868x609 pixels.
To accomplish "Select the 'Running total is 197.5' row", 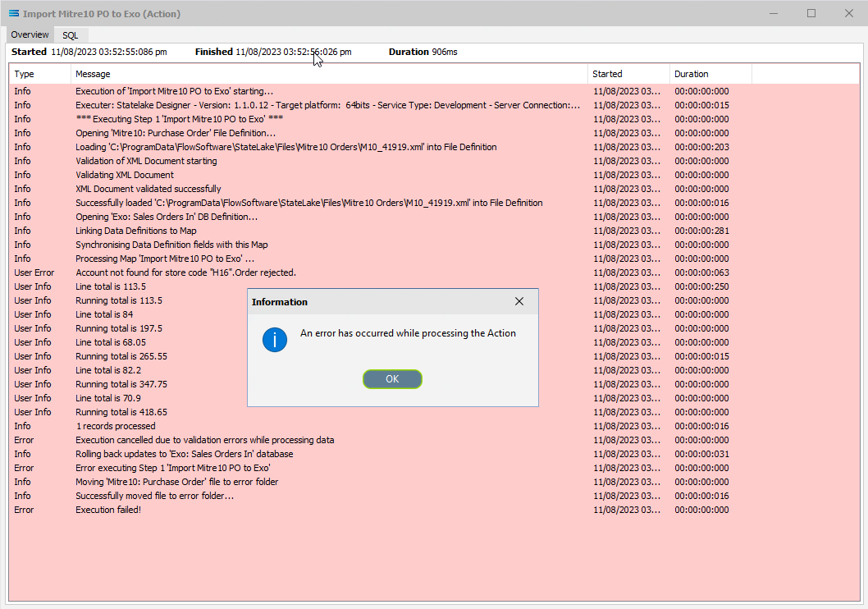I will tap(434, 328).
